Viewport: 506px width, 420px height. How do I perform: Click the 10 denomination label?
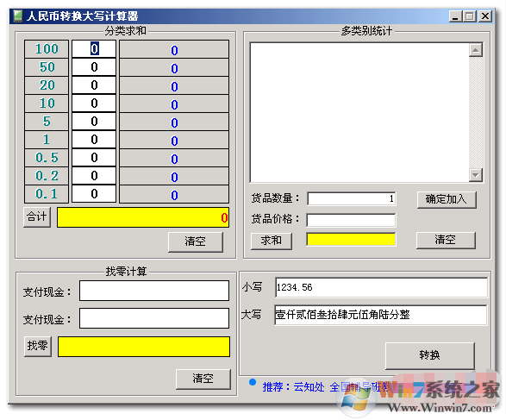click(47, 103)
